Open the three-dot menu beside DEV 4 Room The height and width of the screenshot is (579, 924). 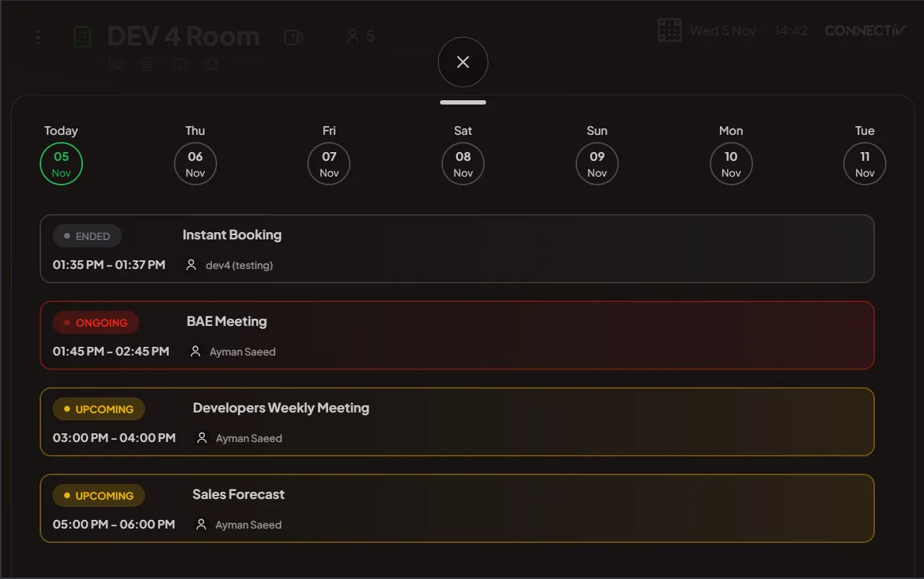coord(38,37)
